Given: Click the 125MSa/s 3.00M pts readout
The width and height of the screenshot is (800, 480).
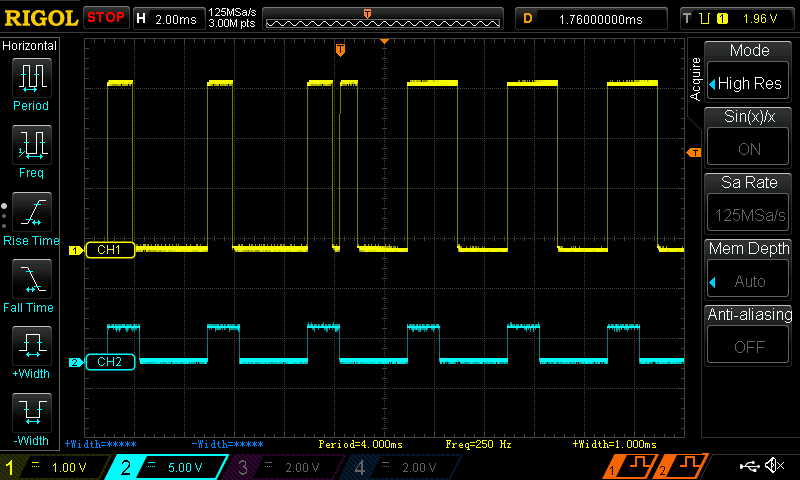Looking at the screenshot, I should pyautogui.click(x=232, y=18).
